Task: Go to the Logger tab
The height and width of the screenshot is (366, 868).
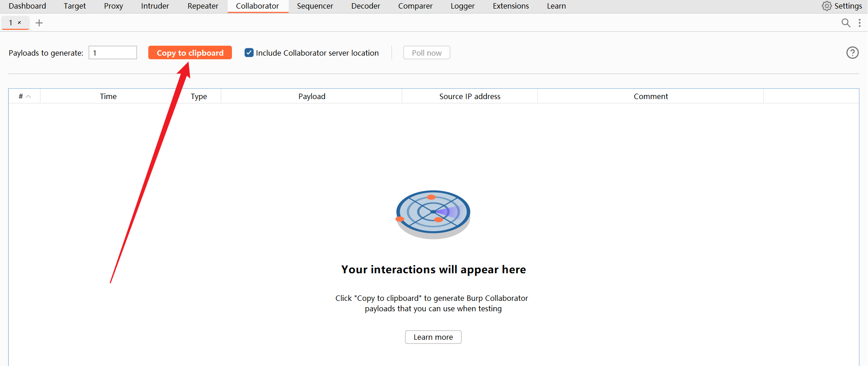Action: coord(462,6)
